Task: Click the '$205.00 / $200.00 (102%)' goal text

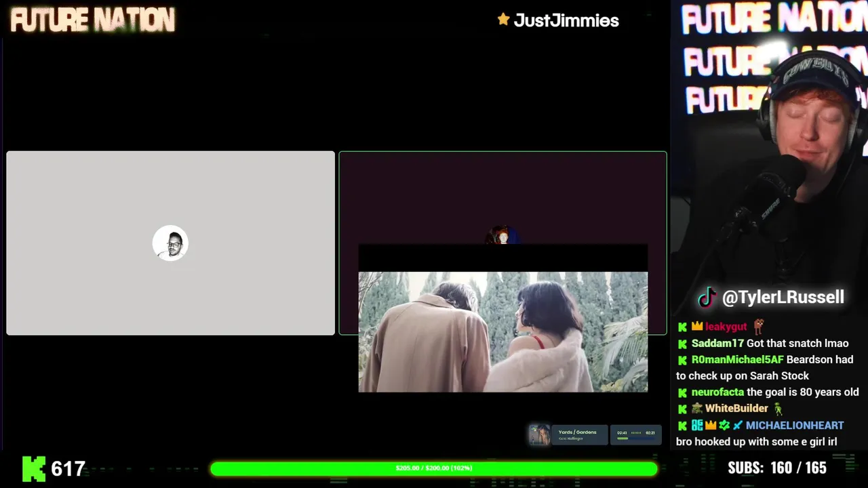Action: (434, 468)
